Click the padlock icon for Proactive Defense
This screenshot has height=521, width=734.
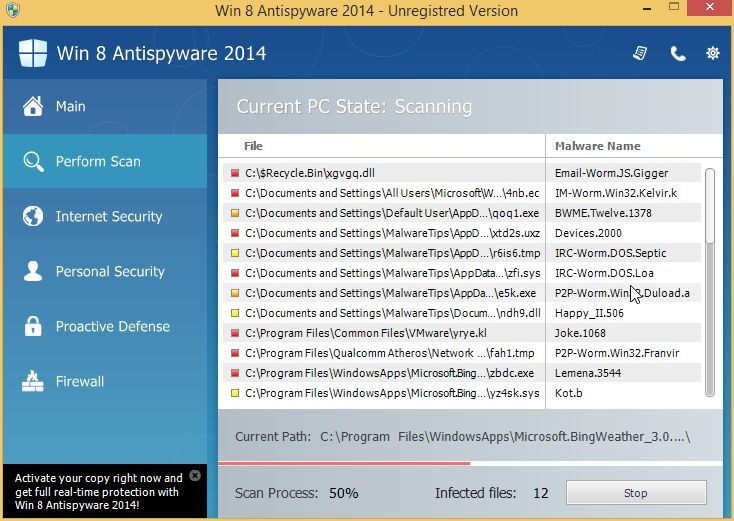coord(33,326)
